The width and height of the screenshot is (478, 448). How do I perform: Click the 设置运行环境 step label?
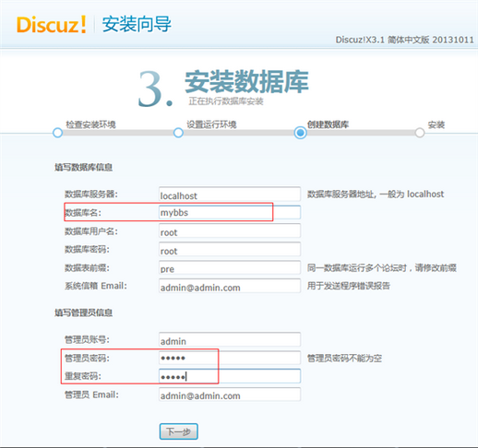(211, 124)
